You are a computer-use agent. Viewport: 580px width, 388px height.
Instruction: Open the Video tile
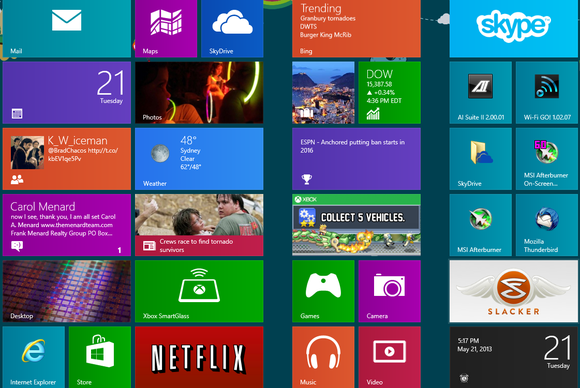[x=390, y=357]
